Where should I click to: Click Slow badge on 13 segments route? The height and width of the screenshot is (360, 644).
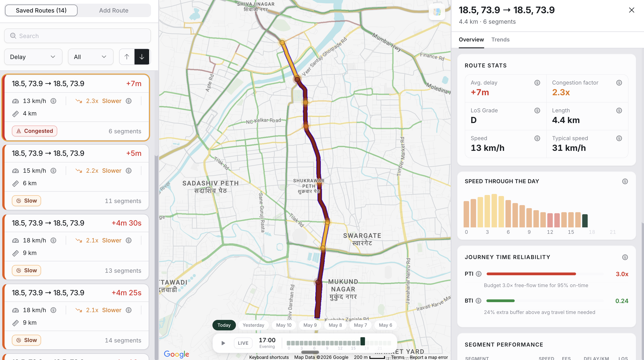click(26, 270)
